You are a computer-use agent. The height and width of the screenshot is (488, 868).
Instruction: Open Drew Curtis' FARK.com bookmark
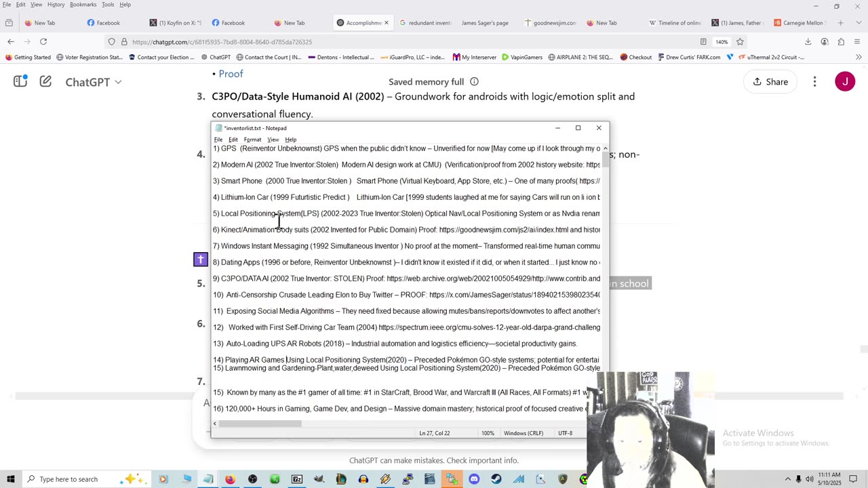tap(689, 58)
